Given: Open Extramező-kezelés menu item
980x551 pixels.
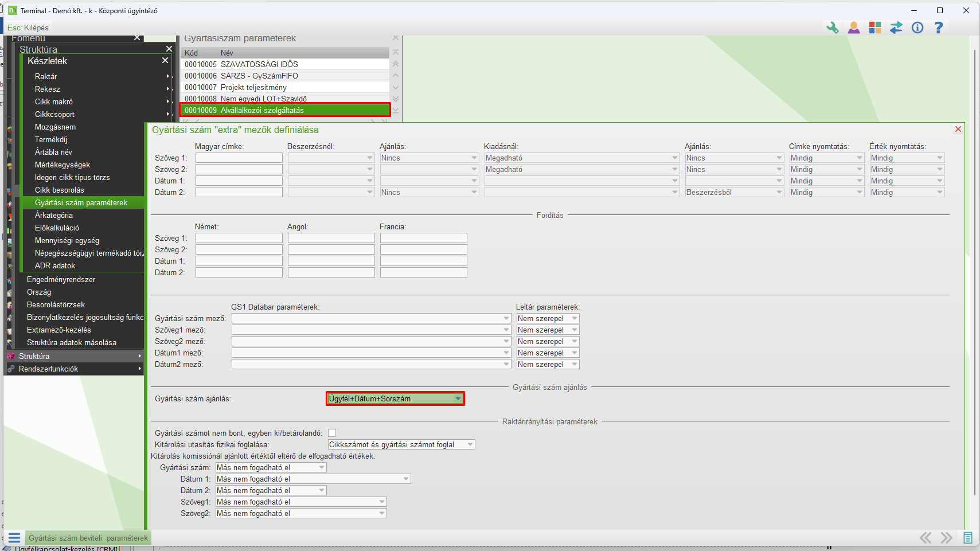Looking at the screenshot, I should 59,330.
